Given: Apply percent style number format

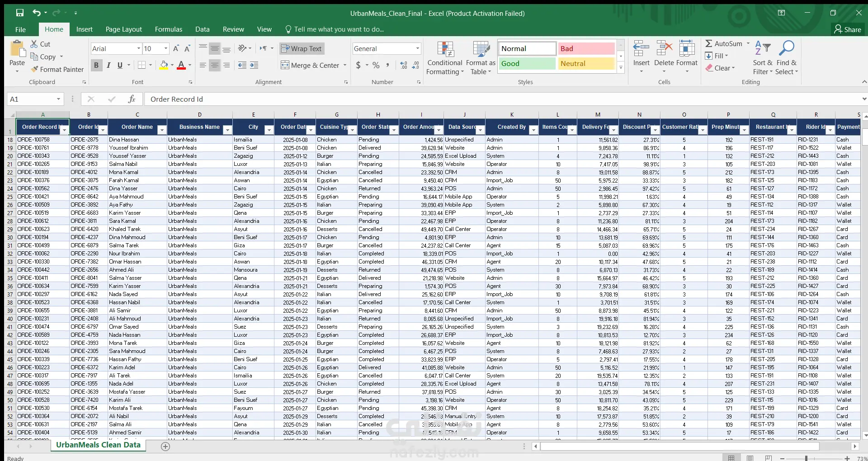Looking at the screenshot, I should tap(376, 65).
